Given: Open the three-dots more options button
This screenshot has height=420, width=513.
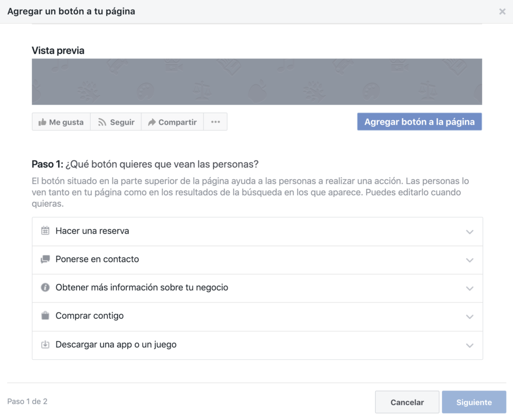Looking at the screenshot, I should click(215, 122).
